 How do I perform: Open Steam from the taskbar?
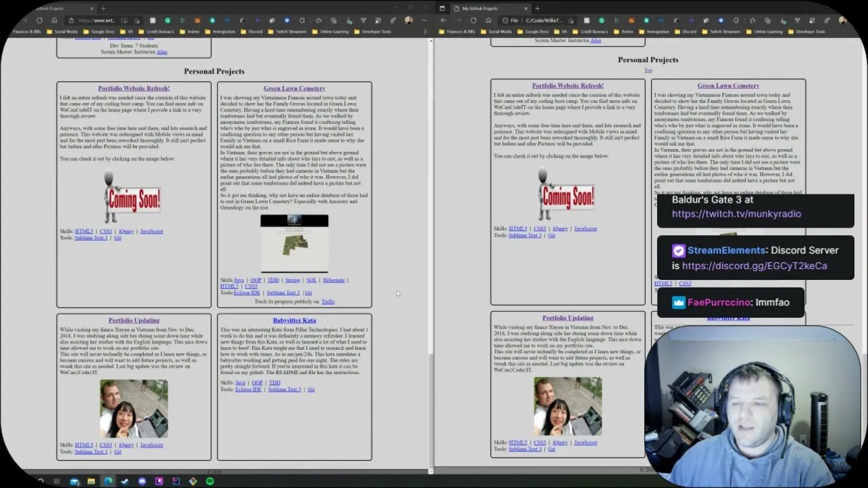pyautogui.click(x=125, y=481)
